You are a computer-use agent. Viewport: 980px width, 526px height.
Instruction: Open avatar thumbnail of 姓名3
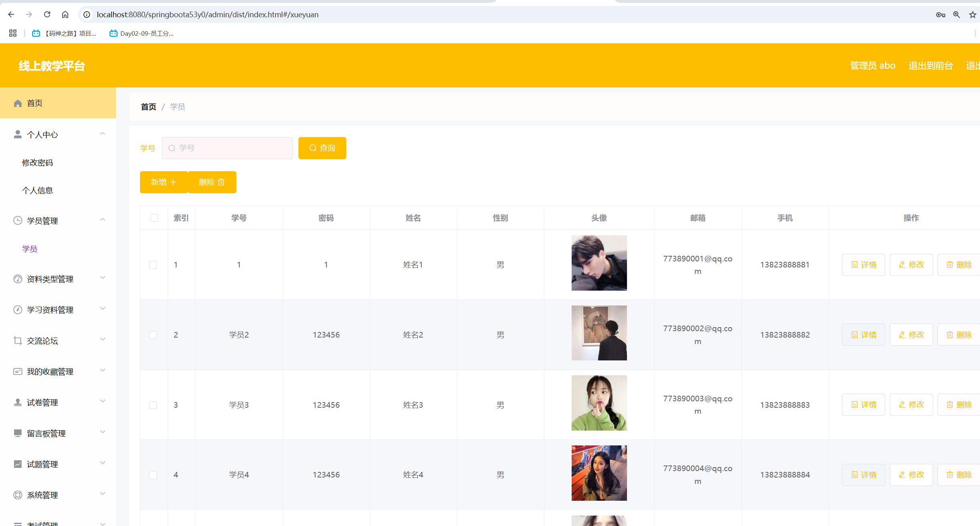point(599,403)
